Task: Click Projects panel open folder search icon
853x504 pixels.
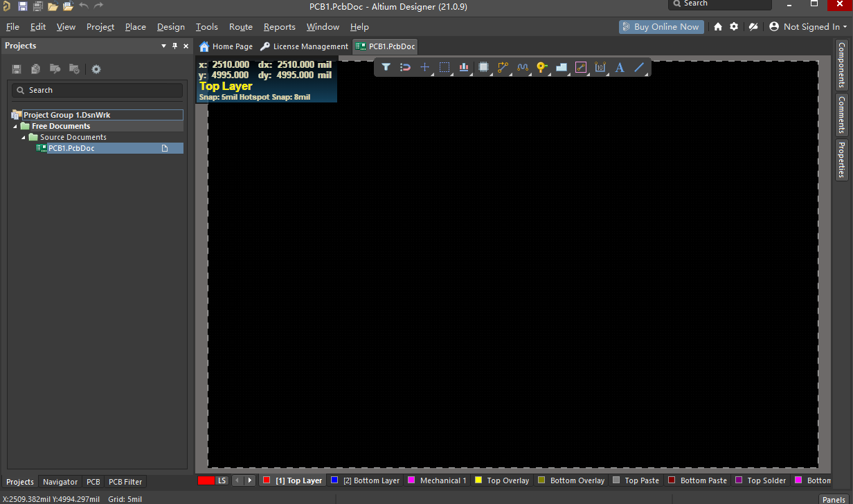Action: tap(55, 69)
